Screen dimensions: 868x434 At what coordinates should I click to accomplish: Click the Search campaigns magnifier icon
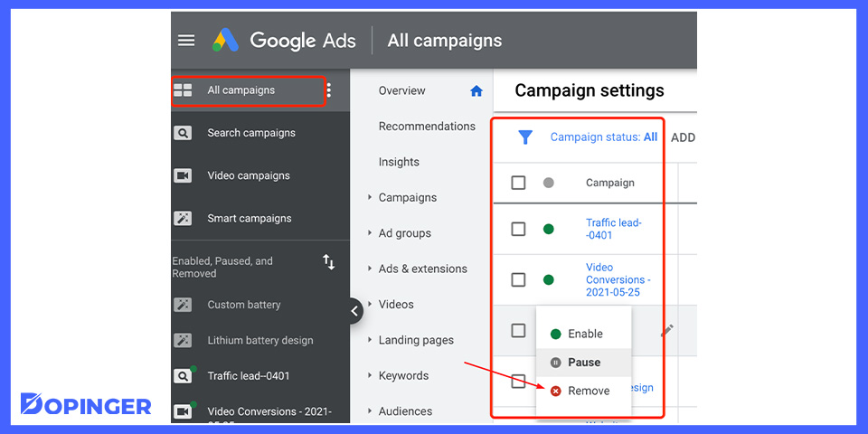coord(183,133)
